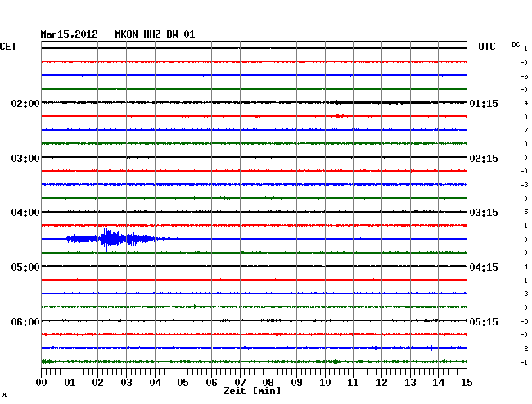Click minute 13 on the time axis

click(410, 383)
